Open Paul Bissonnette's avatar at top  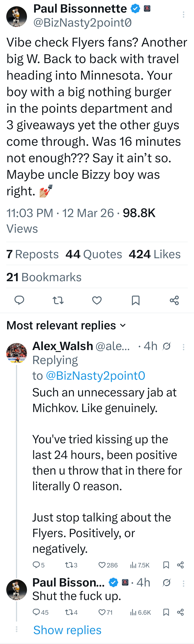click(17, 17)
